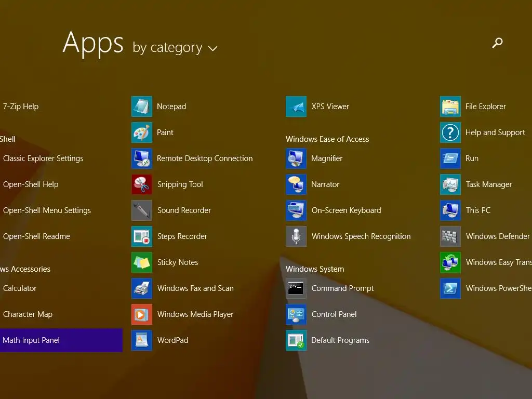The image size is (532, 399).
Task: Open the Windows Defender wall icon
Action: pos(450,236)
